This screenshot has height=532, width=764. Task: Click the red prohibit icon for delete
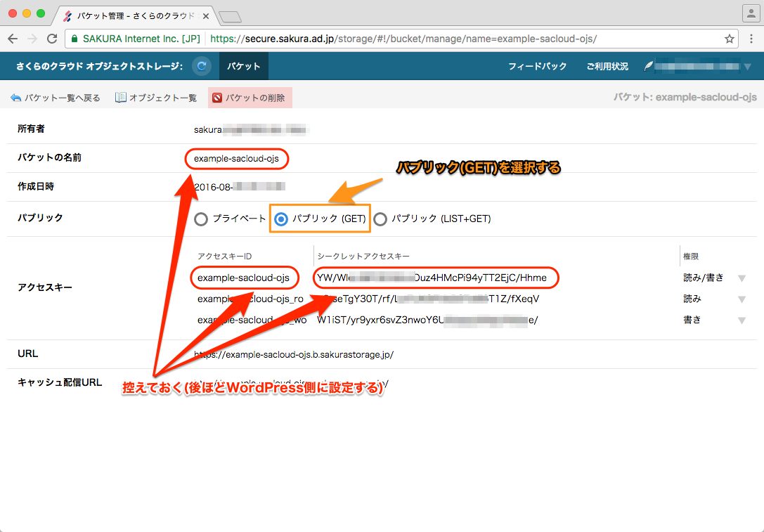217,98
